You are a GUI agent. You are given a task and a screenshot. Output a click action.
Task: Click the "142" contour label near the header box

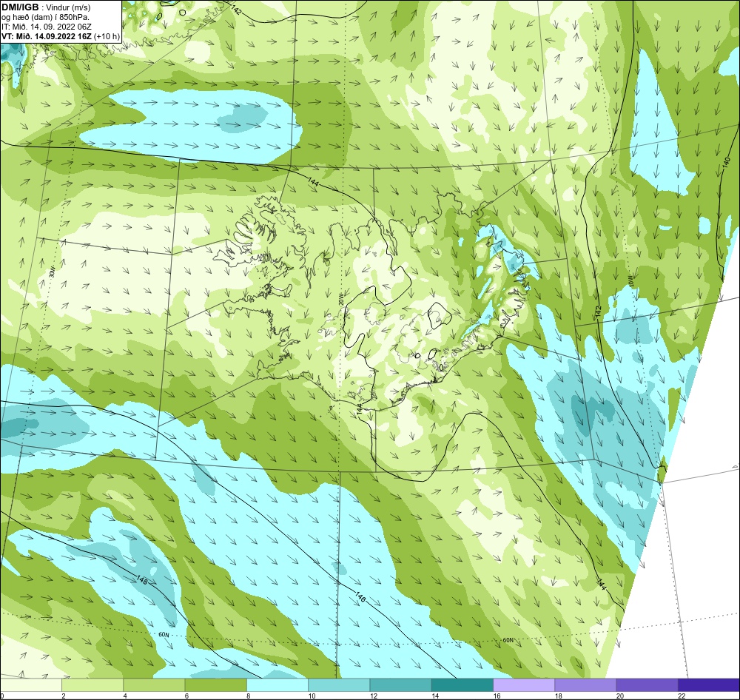pos(236,10)
